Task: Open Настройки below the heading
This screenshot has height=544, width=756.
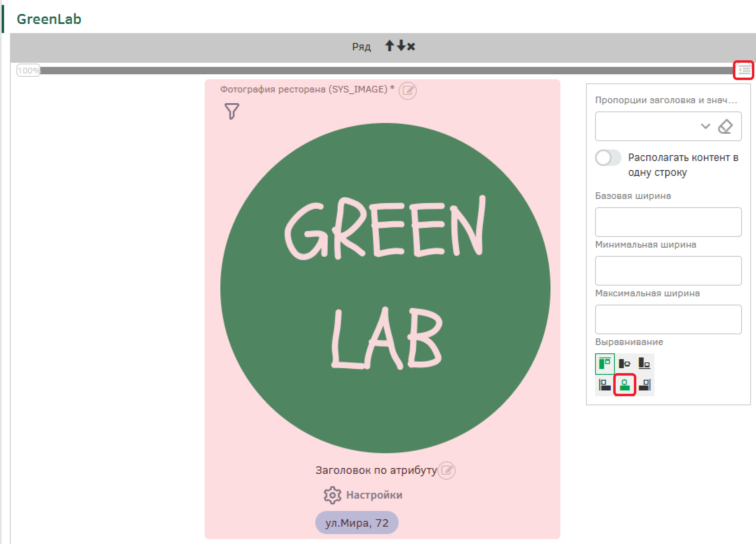Action: 363,495
